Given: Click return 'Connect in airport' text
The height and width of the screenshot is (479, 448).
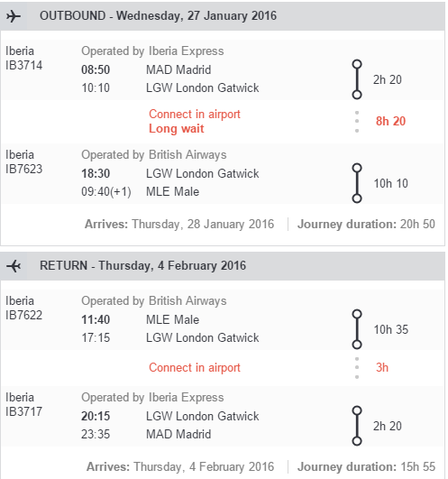Looking at the screenshot, I should tap(195, 367).
